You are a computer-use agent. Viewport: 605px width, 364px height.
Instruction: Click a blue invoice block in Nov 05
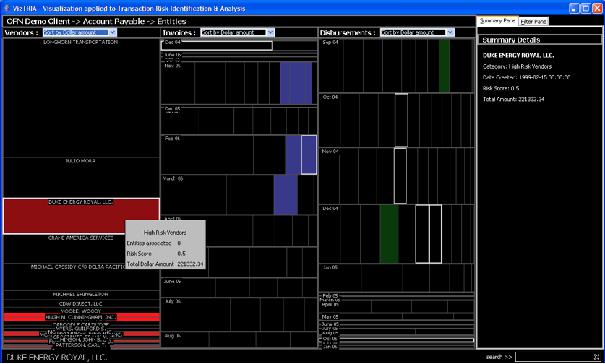(x=296, y=83)
